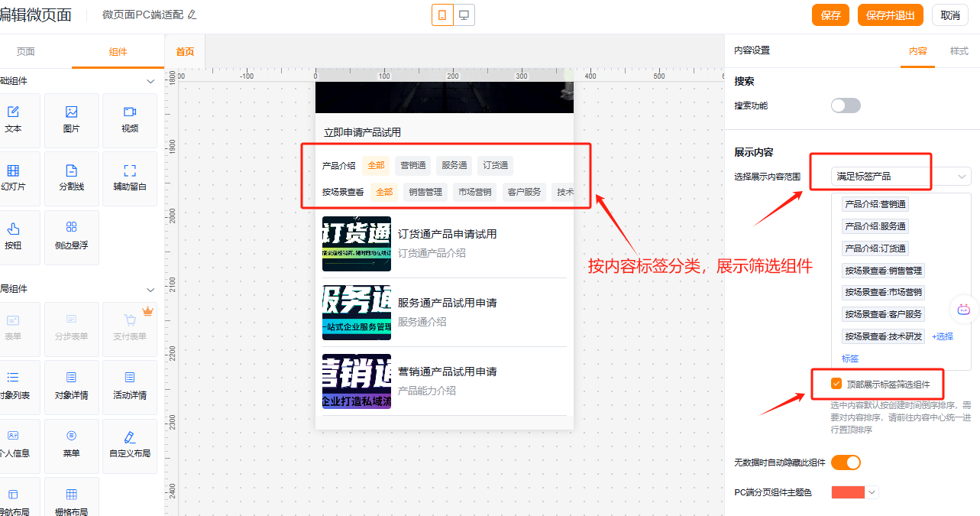The image size is (980, 516).
Task: Add the 个人信息 personal info component
Action: (13, 445)
